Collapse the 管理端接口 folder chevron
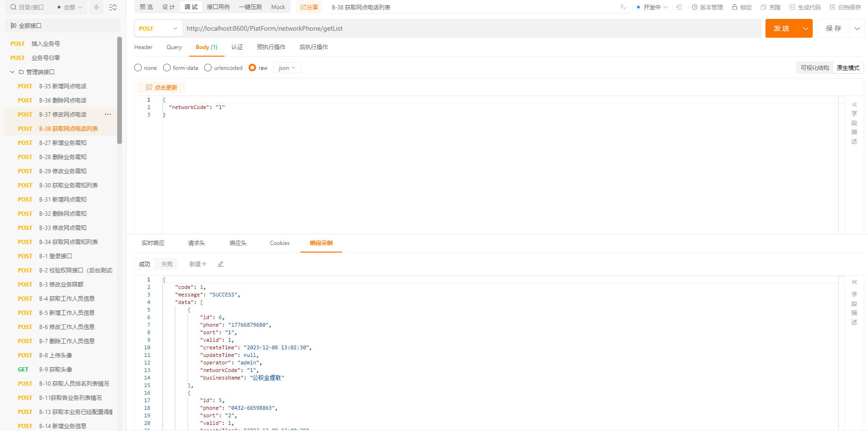 pos(12,72)
